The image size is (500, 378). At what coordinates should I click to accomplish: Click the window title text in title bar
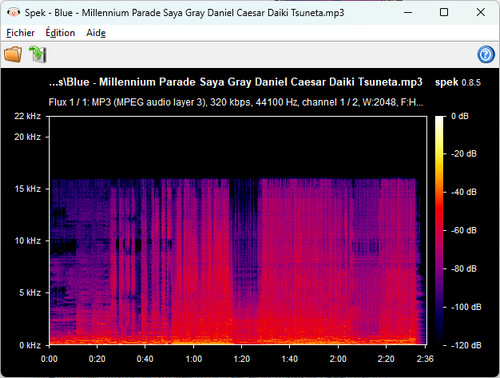pyautogui.click(x=184, y=13)
